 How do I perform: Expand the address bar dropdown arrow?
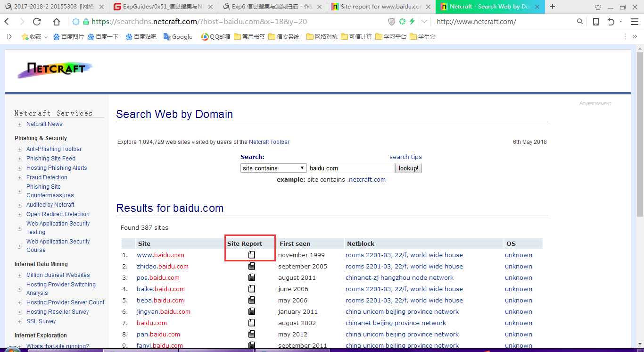click(x=424, y=22)
